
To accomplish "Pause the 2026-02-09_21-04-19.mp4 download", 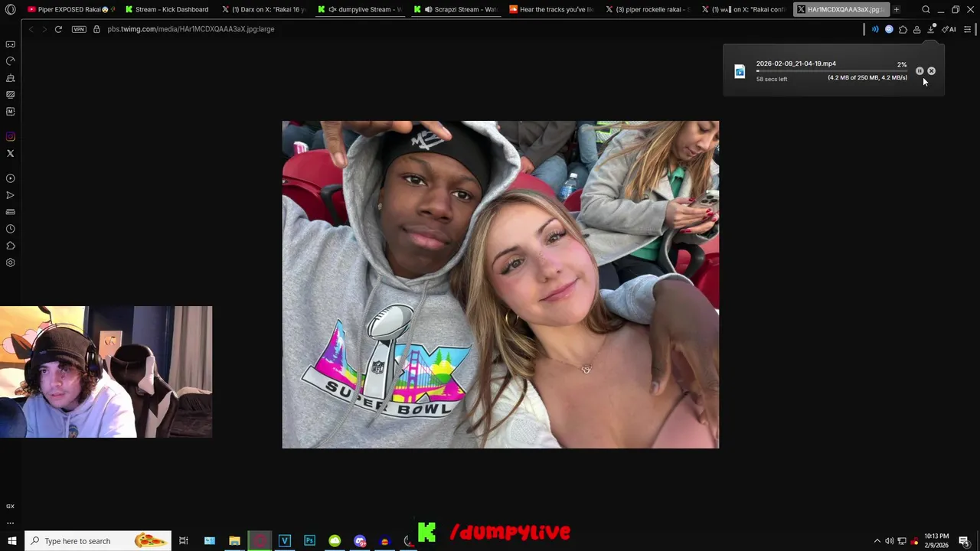I will click(x=920, y=71).
